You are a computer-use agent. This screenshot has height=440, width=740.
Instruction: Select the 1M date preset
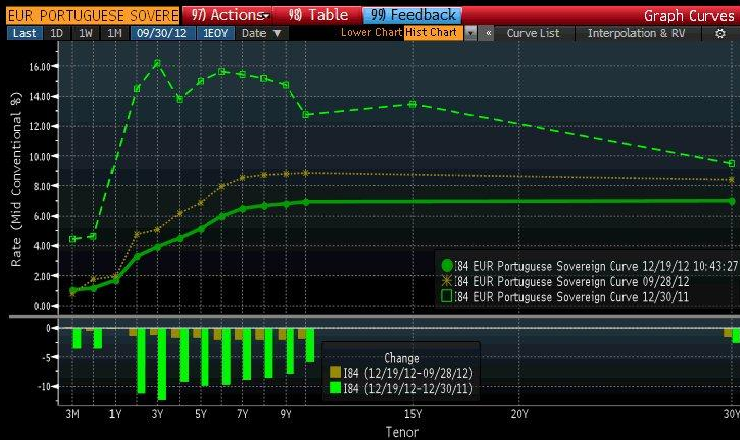pyautogui.click(x=114, y=33)
